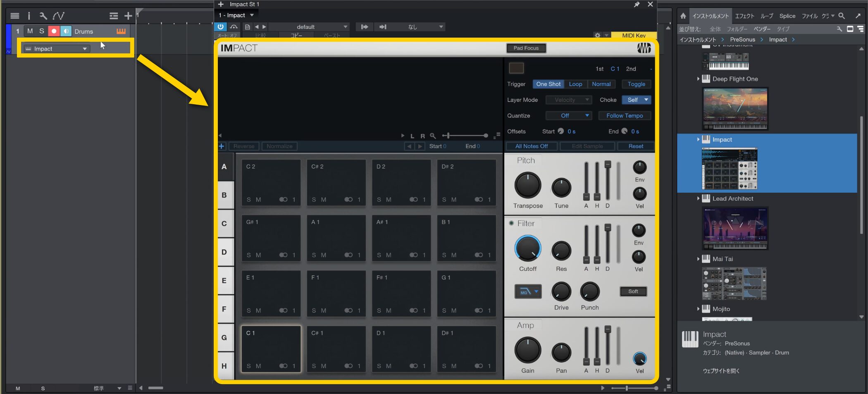Image resolution: width=868 pixels, height=394 pixels.
Task: Open the Choke Self dropdown
Action: click(637, 100)
